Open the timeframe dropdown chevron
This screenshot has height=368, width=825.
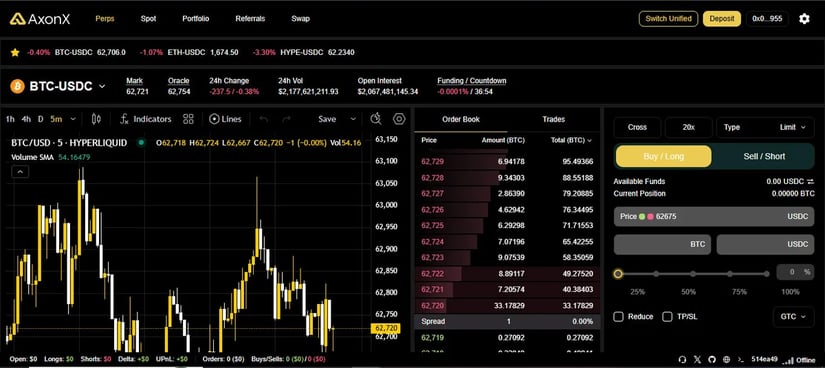[73, 119]
